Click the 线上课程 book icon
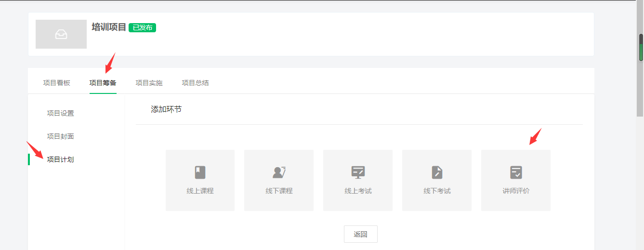This screenshot has width=644, height=250. click(x=200, y=172)
